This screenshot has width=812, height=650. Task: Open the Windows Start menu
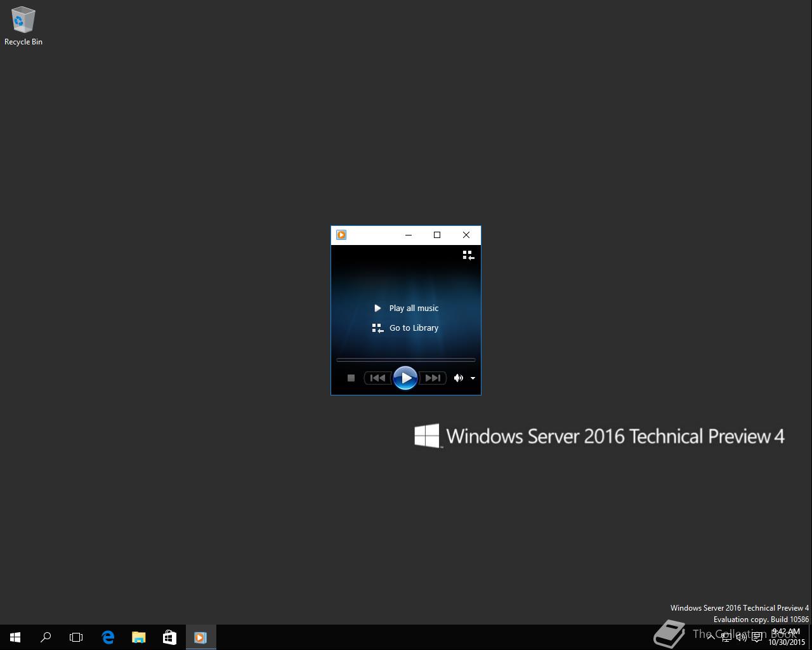tap(15, 637)
